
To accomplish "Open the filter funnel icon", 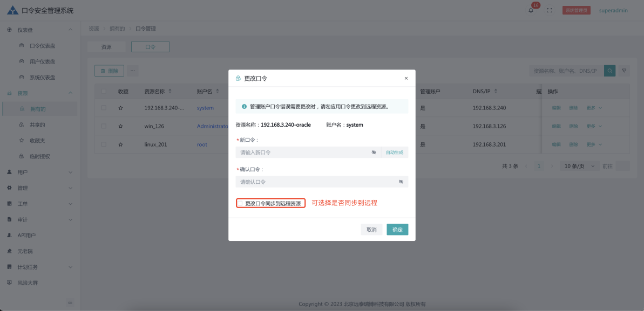I will (x=624, y=71).
